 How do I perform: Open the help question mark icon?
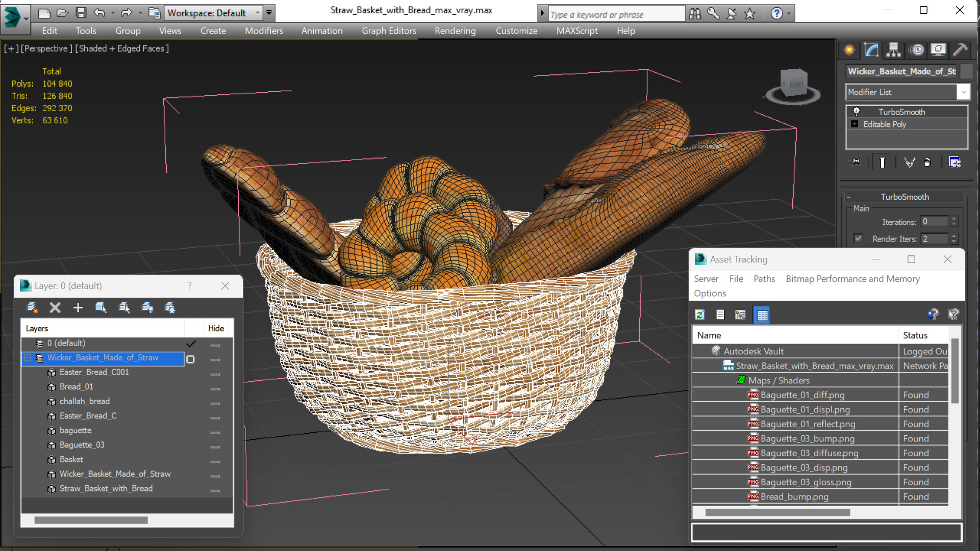[776, 14]
